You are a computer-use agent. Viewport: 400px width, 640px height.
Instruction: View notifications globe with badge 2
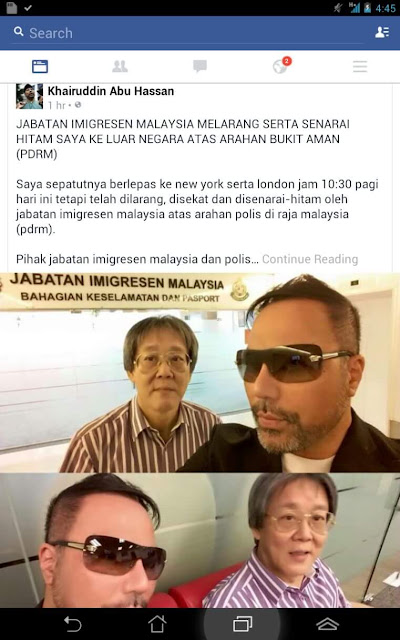pyautogui.click(x=281, y=66)
